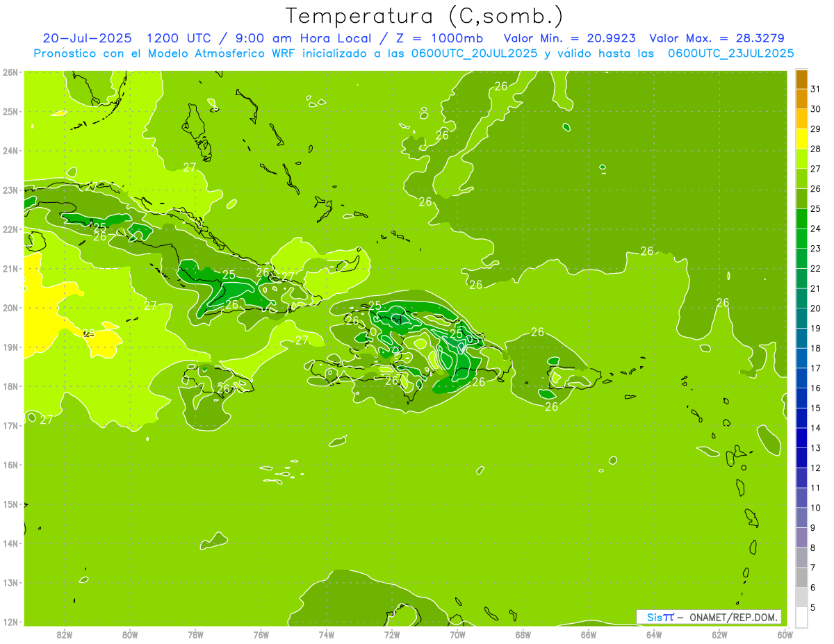Pick the orange swatch between 30 and 31
Viewport: 834px width, 644px height.
pos(801,99)
